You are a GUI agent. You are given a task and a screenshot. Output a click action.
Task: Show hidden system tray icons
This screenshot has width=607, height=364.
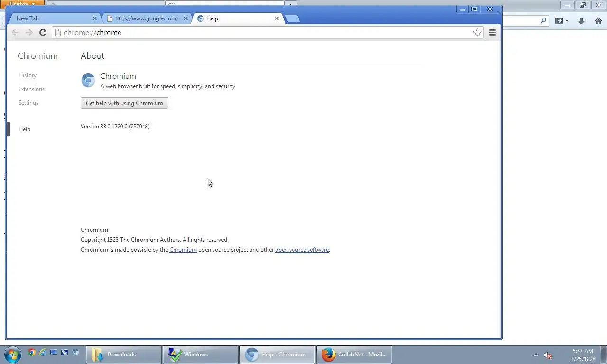536,355
